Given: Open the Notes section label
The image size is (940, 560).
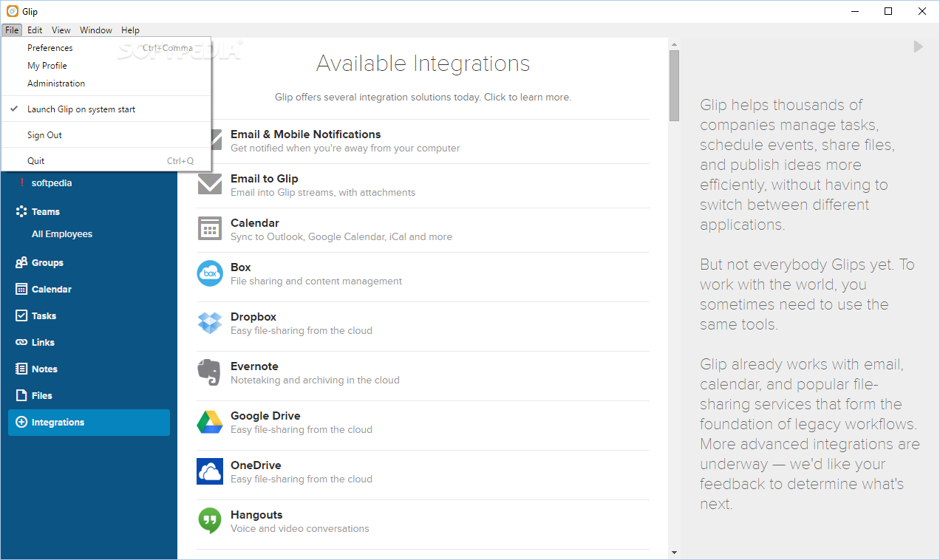Looking at the screenshot, I should [x=44, y=369].
